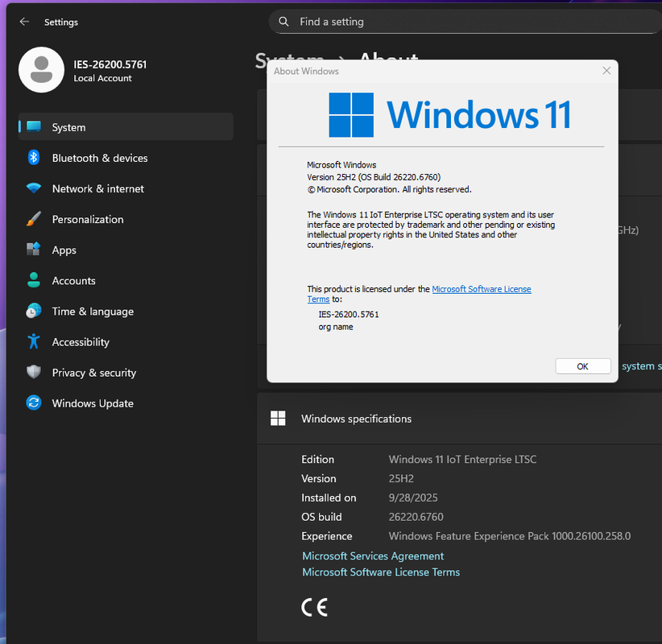This screenshot has width=662, height=644.
Task: Go to Accessibility settings
Action: 126,341
